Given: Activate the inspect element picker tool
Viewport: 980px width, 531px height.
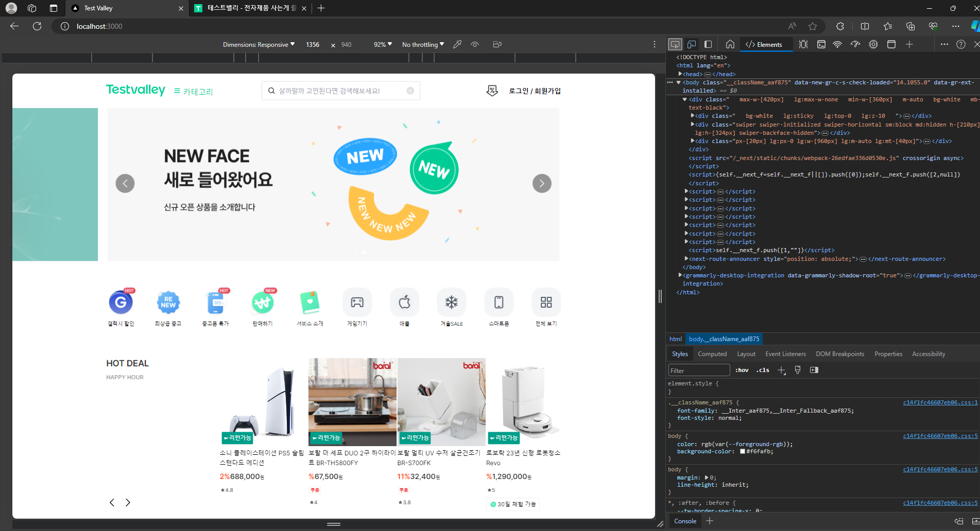Looking at the screenshot, I should (675, 44).
